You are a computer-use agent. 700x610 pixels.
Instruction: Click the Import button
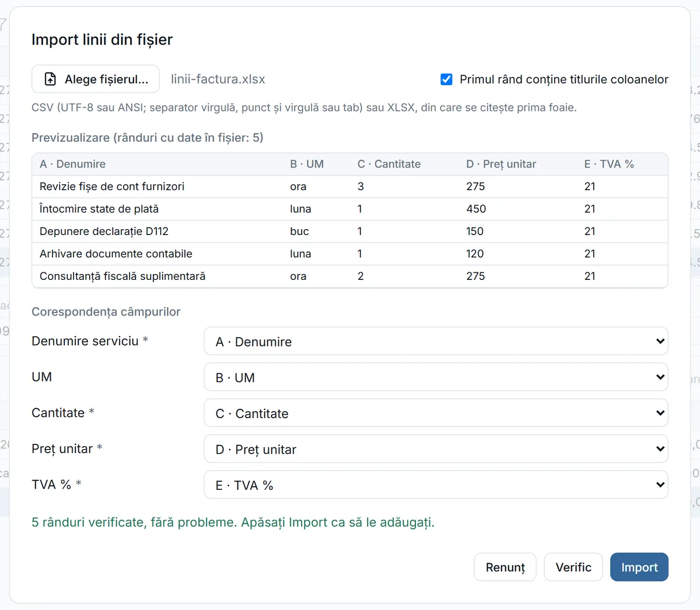(x=639, y=567)
